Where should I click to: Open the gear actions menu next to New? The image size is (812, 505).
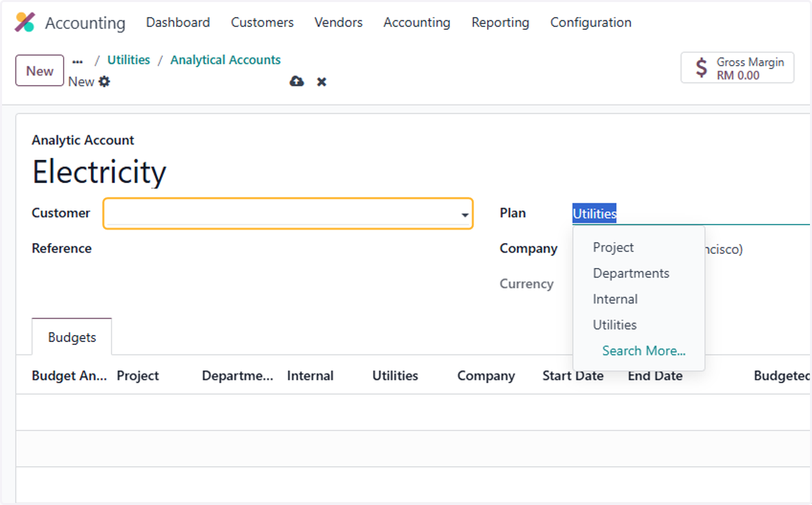tap(104, 81)
